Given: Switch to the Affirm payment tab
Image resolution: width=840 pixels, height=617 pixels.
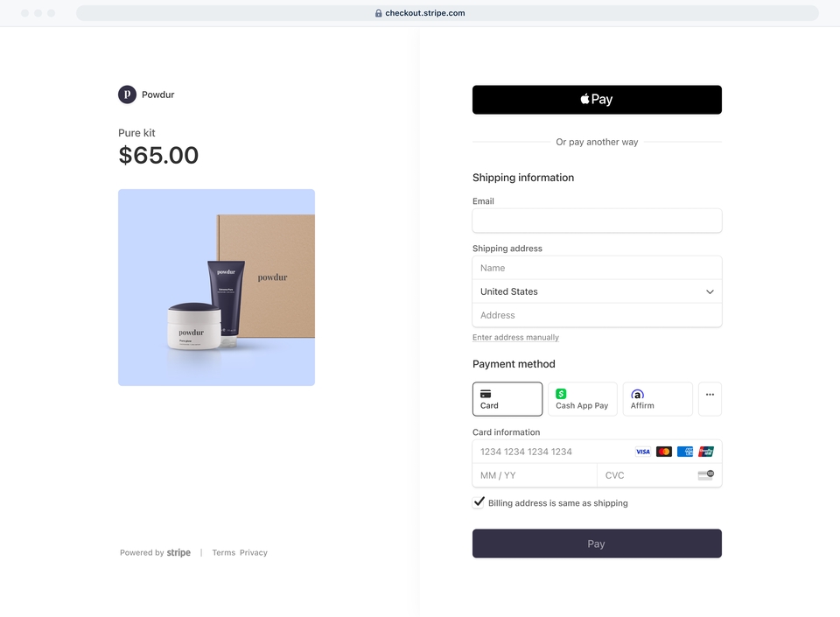Looking at the screenshot, I should tap(657, 399).
